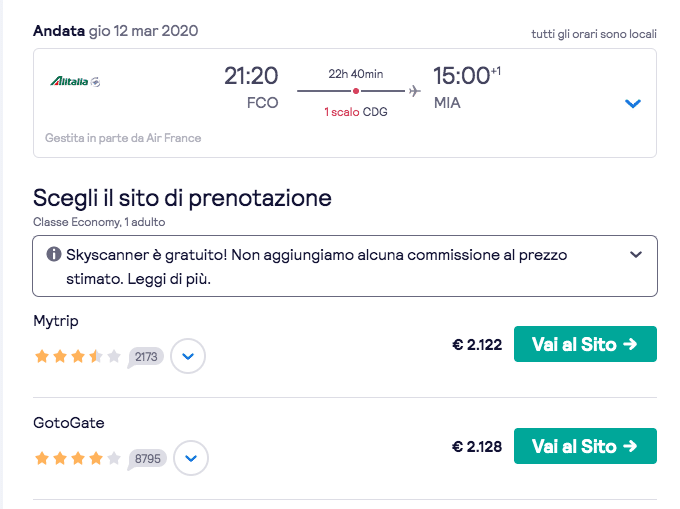Click the GotoGate provider name
The height and width of the screenshot is (509, 680).
click(69, 423)
